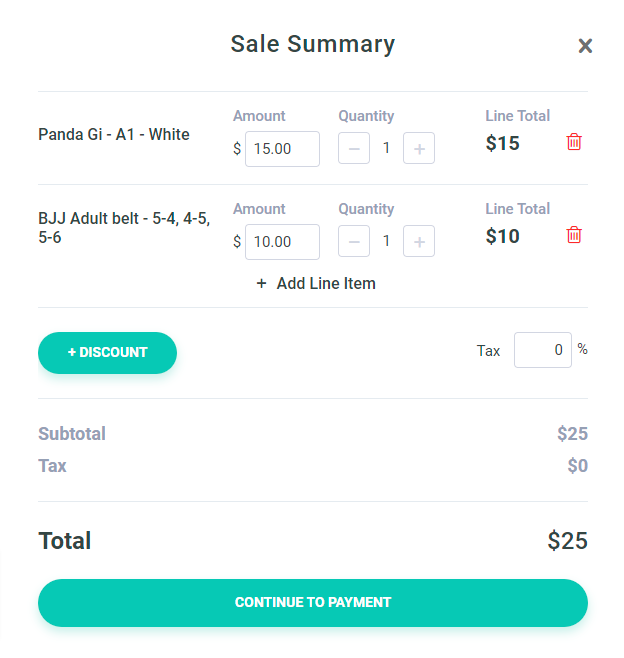Delete the Panda Gi line item

point(574,142)
